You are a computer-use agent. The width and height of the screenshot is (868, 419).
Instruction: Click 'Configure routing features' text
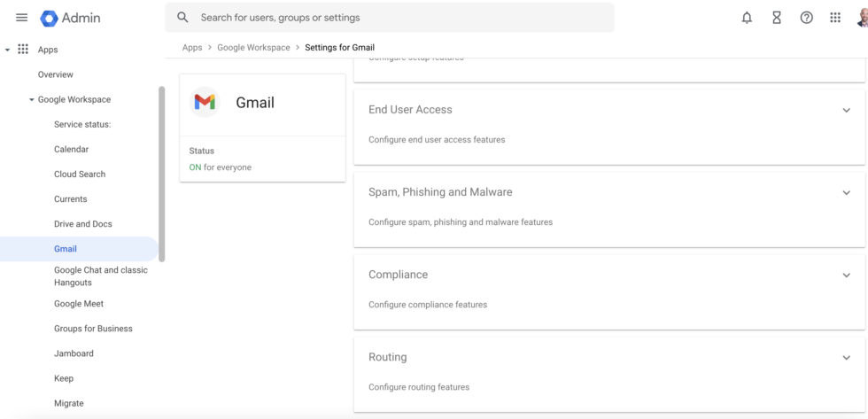tap(419, 387)
